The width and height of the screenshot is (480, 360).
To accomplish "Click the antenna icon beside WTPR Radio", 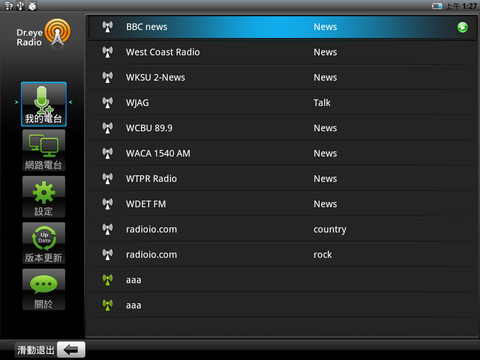I will pyautogui.click(x=107, y=179).
